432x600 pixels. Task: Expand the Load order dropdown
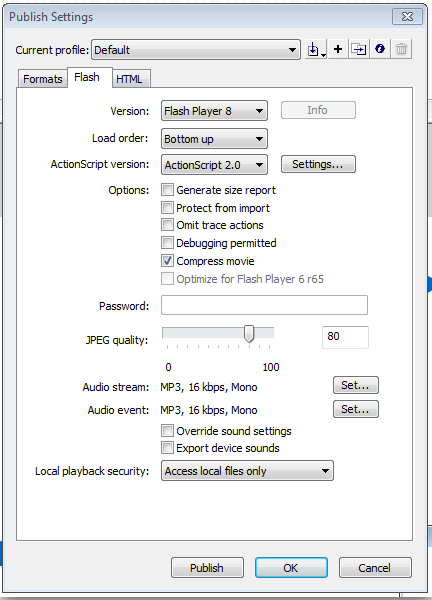coord(214,139)
